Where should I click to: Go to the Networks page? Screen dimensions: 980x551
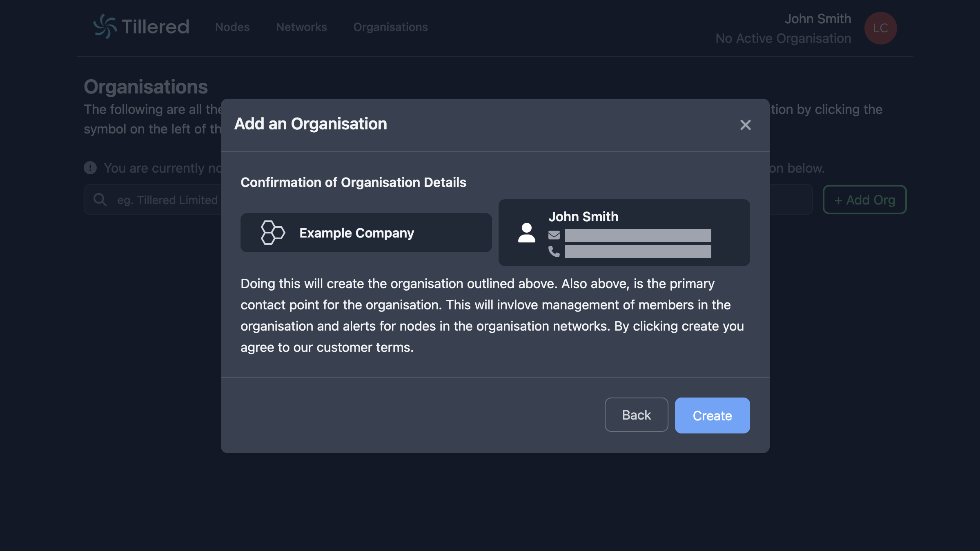coord(301,27)
